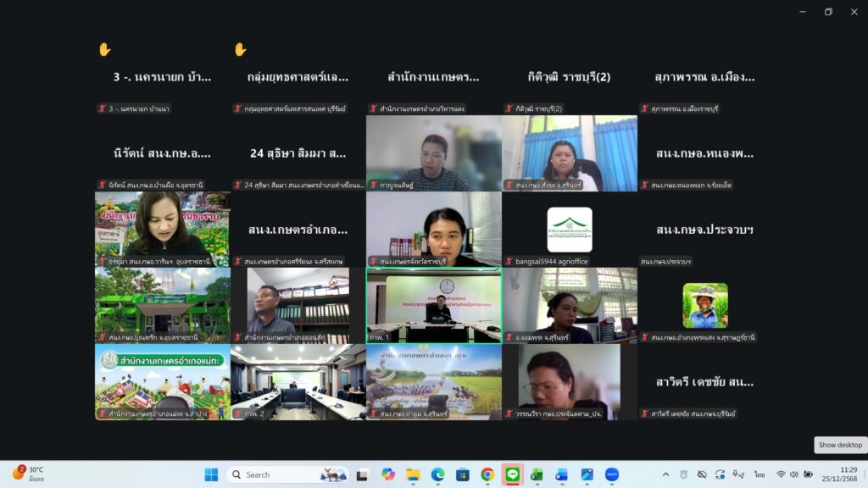Toggle the ไทย input language indicator
Viewport: 868px width, 488px height.
coord(759,474)
